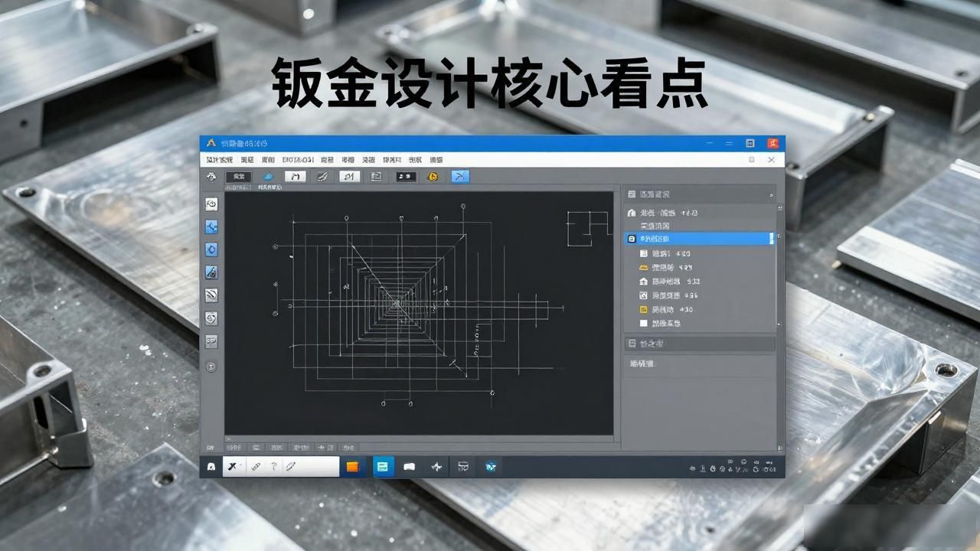The height and width of the screenshot is (551, 980).
Task: Open the white gamepad-like taskbar icon
Action: click(410, 467)
